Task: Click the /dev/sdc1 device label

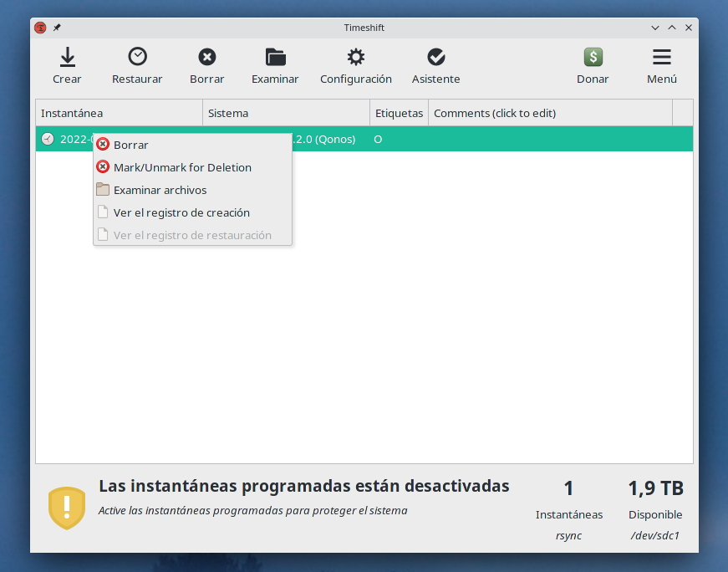Action: [x=655, y=536]
